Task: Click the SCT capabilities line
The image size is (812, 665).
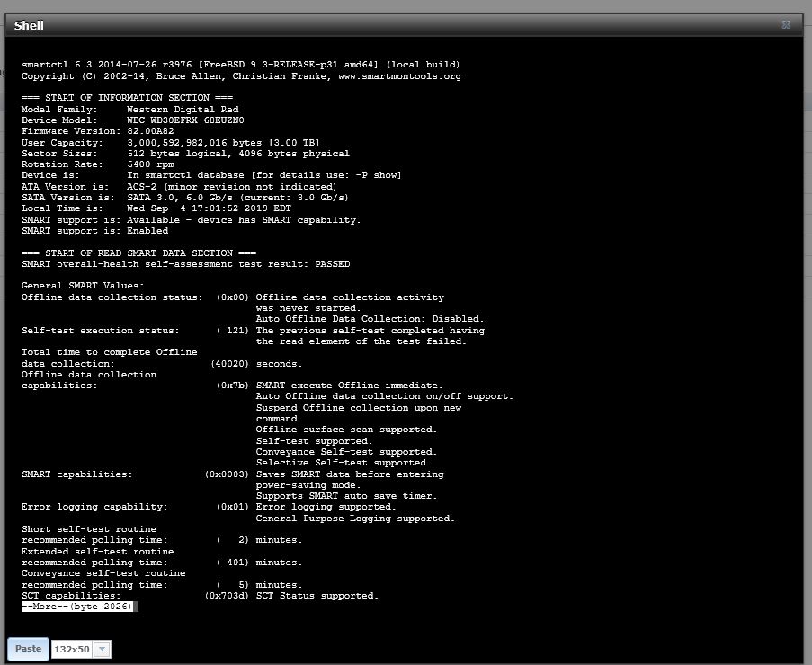Action: 200,596
